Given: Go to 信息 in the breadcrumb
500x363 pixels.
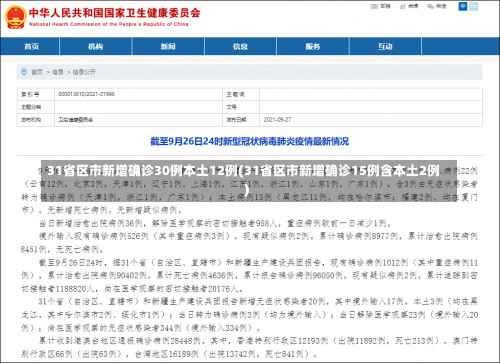Looking at the screenshot, I should (x=58, y=72).
